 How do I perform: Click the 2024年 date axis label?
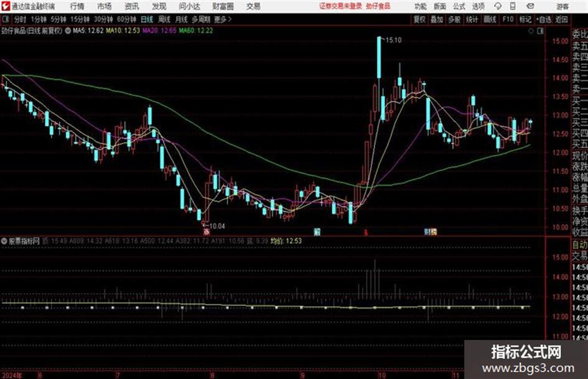pyautogui.click(x=12, y=375)
